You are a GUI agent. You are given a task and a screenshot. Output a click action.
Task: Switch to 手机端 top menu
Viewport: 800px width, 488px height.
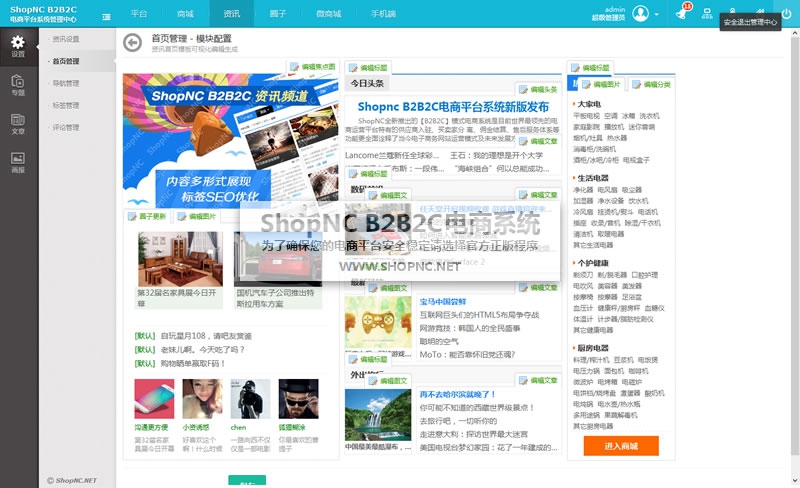[383, 14]
